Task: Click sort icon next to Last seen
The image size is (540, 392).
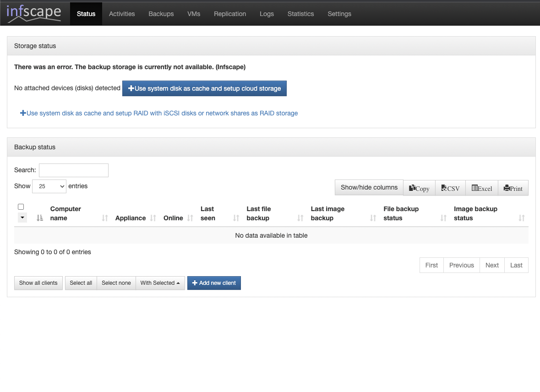Action: (x=236, y=218)
